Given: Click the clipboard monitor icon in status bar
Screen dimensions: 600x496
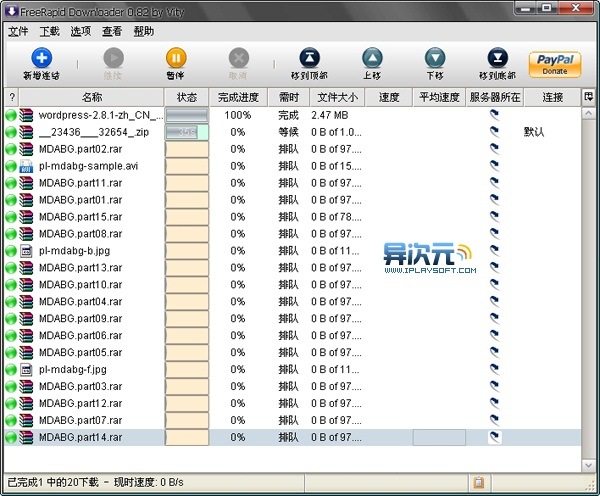Looking at the screenshot, I should [479, 483].
